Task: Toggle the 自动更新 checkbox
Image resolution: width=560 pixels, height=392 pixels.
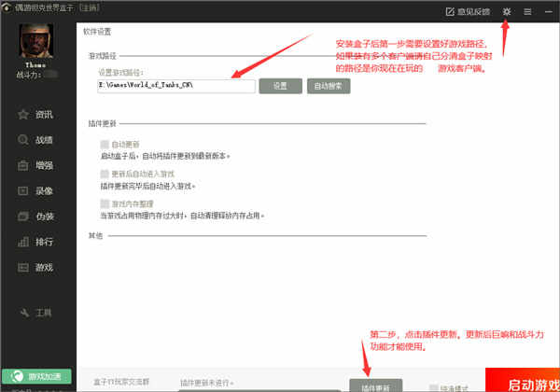Action: (105, 145)
